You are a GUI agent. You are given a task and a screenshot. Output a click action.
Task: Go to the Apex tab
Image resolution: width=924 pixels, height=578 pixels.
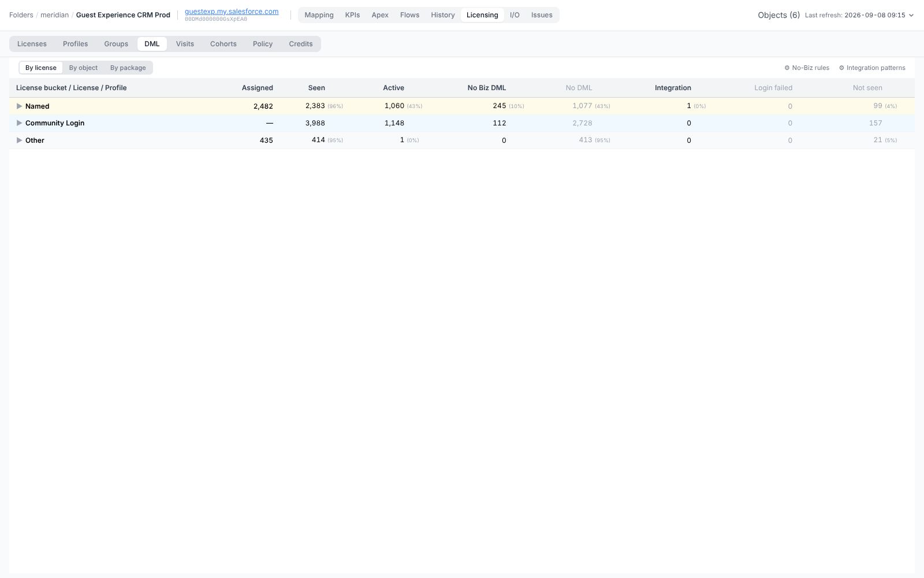(x=380, y=15)
